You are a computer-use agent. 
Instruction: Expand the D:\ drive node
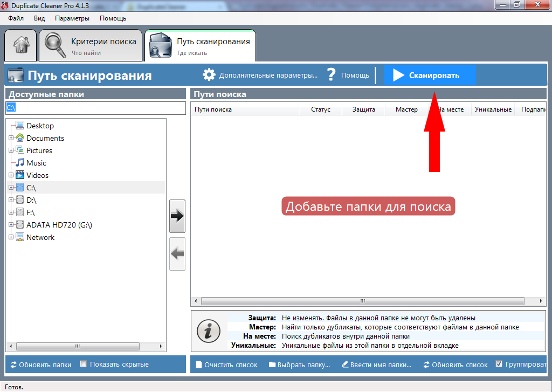click(x=11, y=200)
